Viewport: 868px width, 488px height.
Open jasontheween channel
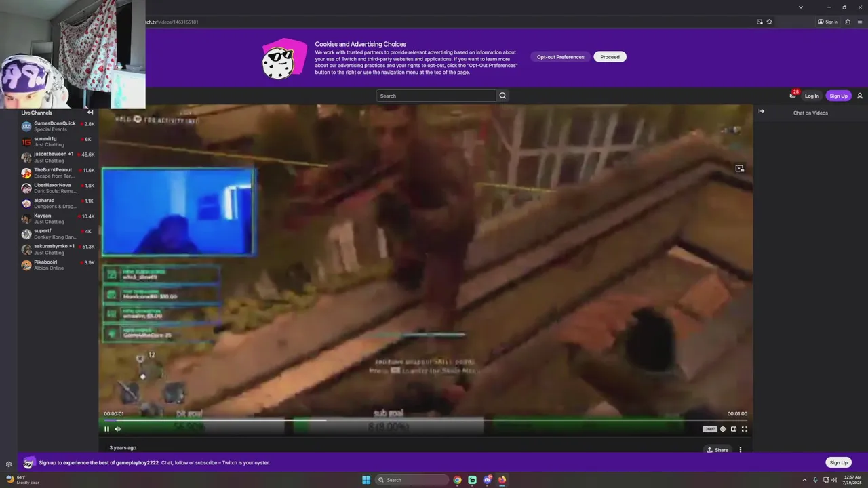coord(58,157)
